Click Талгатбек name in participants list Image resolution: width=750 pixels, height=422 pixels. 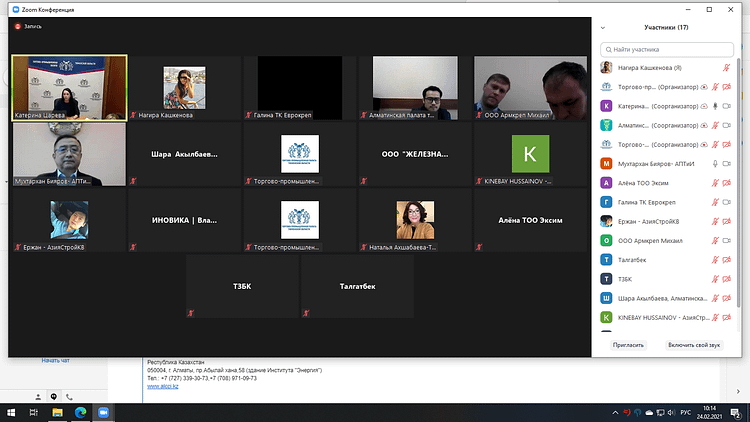click(632, 260)
